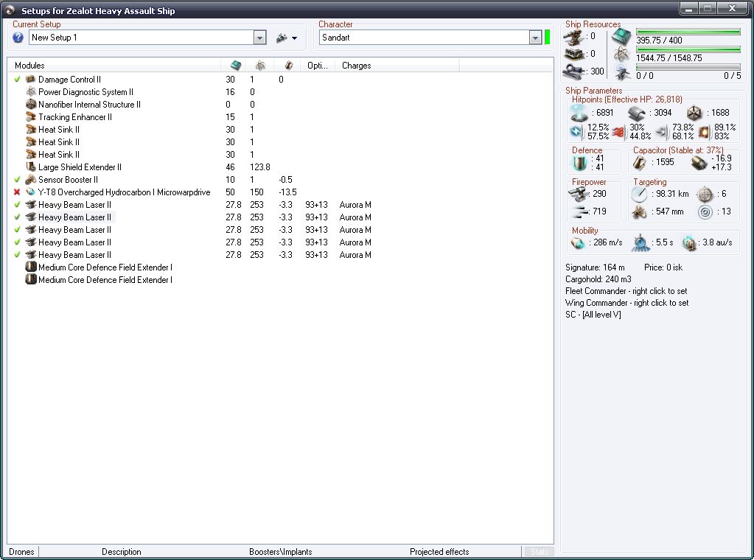Click Fleet Commander - right click to set
Image resolution: width=754 pixels, height=560 pixels.
pos(626,291)
